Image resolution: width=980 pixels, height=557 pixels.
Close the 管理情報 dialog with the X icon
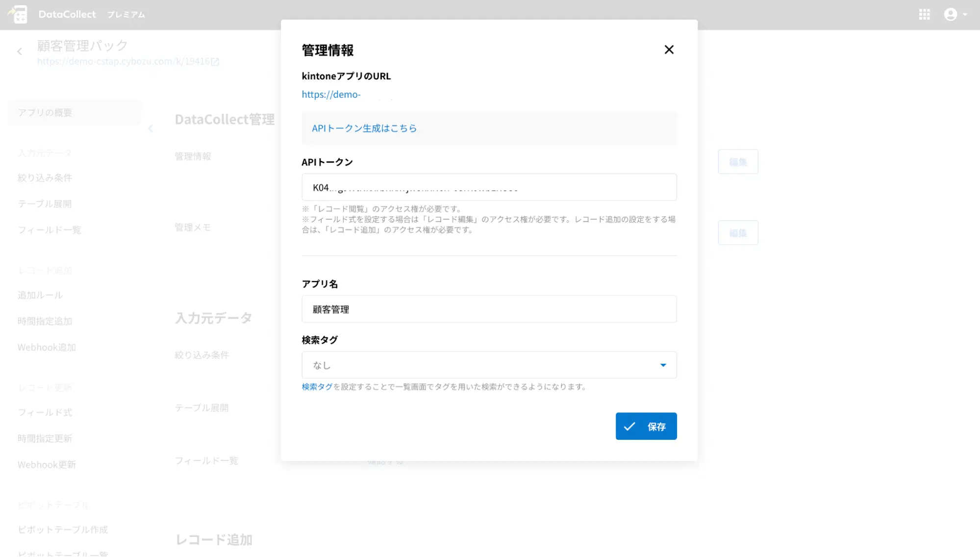point(669,50)
